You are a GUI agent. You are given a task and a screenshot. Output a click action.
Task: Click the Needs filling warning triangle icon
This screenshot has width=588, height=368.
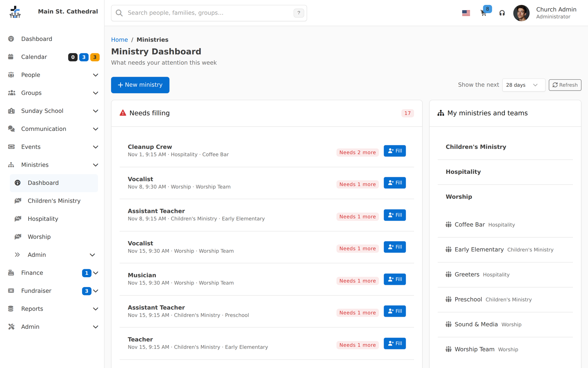point(123,113)
